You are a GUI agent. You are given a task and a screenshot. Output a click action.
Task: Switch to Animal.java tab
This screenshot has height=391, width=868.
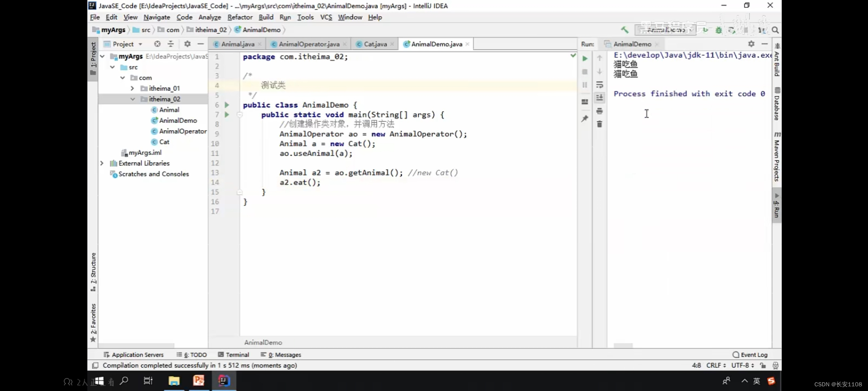point(238,44)
